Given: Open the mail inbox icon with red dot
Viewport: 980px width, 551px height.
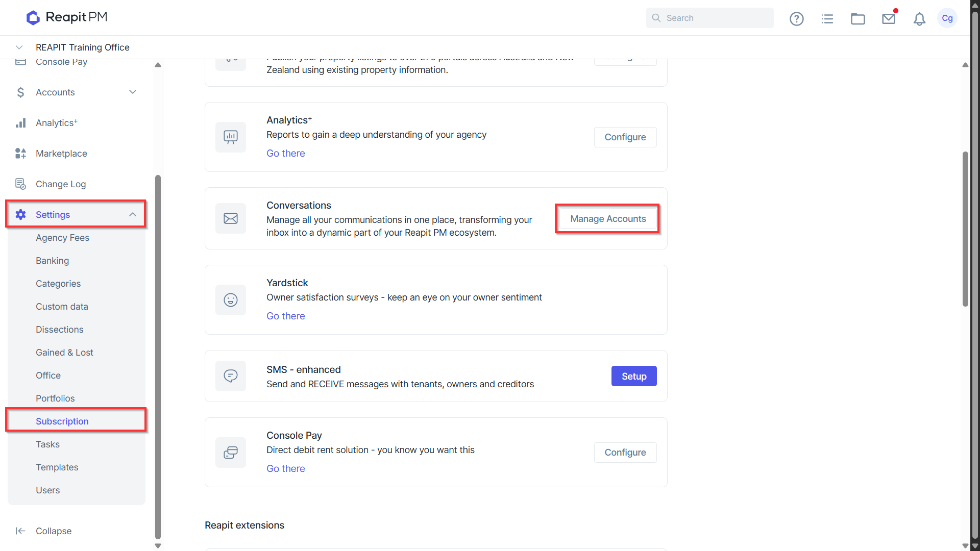Looking at the screenshot, I should [x=889, y=19].
